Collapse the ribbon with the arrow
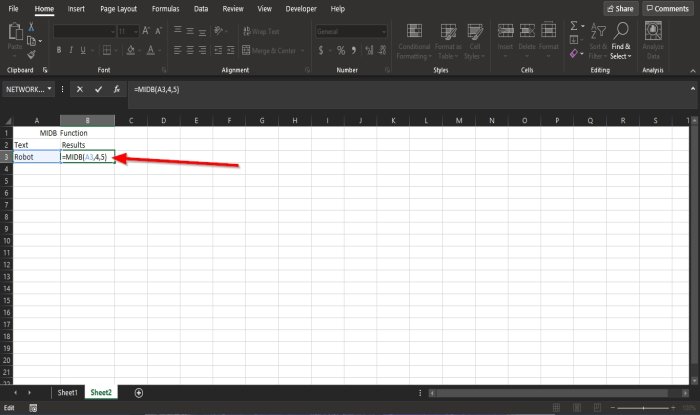The height and width of the screenshot is (415, 700). 692,71
